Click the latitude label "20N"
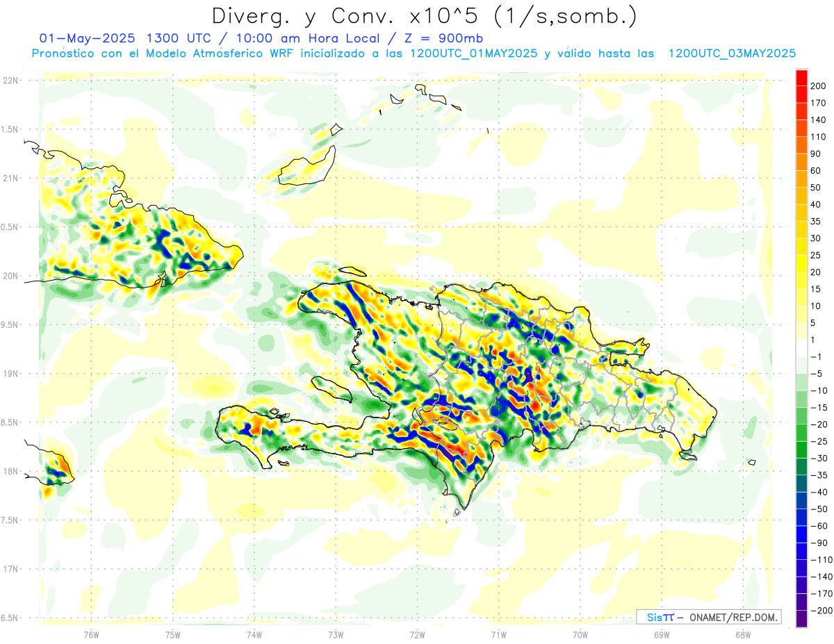Viewport: 834px width, 644px height. click(x=10, y=276)
